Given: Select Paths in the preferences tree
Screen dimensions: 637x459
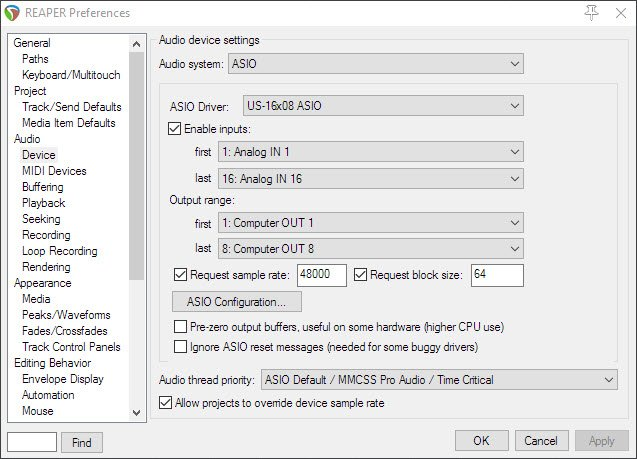Looking at the screenshot, I should [x=35, y=59].
